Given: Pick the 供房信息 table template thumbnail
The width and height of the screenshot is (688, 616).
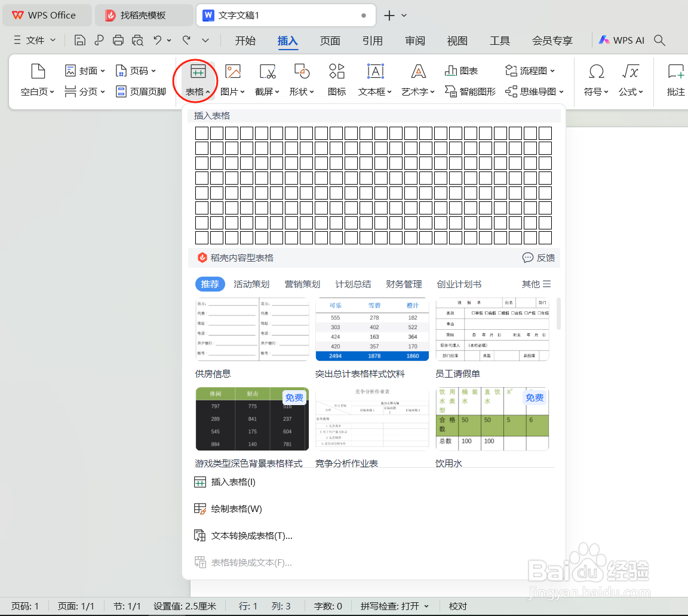Looking at the screenshot, I should point(252,329).
